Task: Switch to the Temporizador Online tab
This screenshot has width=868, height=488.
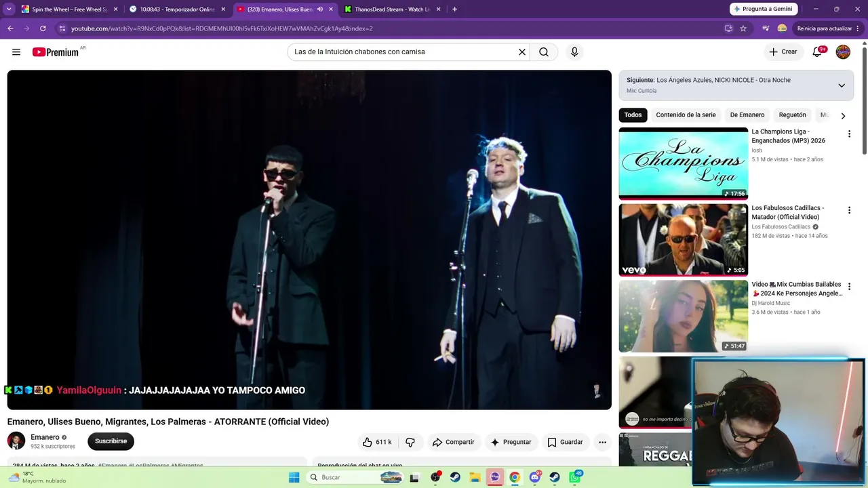Action: tap(176, 9)
